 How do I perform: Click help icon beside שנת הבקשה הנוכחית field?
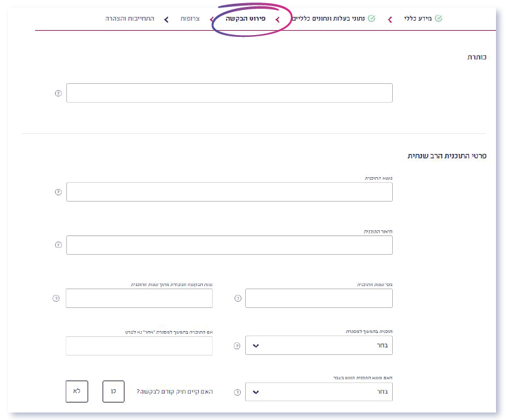(57, 299)
